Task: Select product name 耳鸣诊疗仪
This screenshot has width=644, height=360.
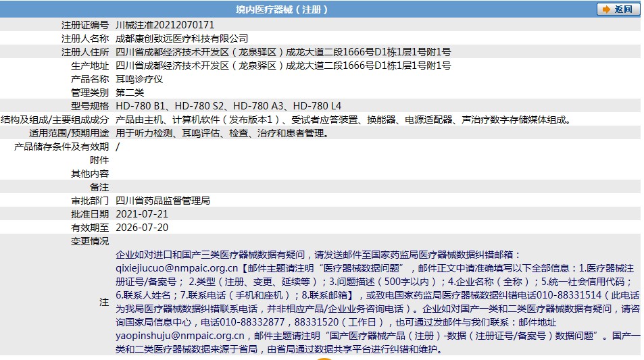Action: click(139, 79)
